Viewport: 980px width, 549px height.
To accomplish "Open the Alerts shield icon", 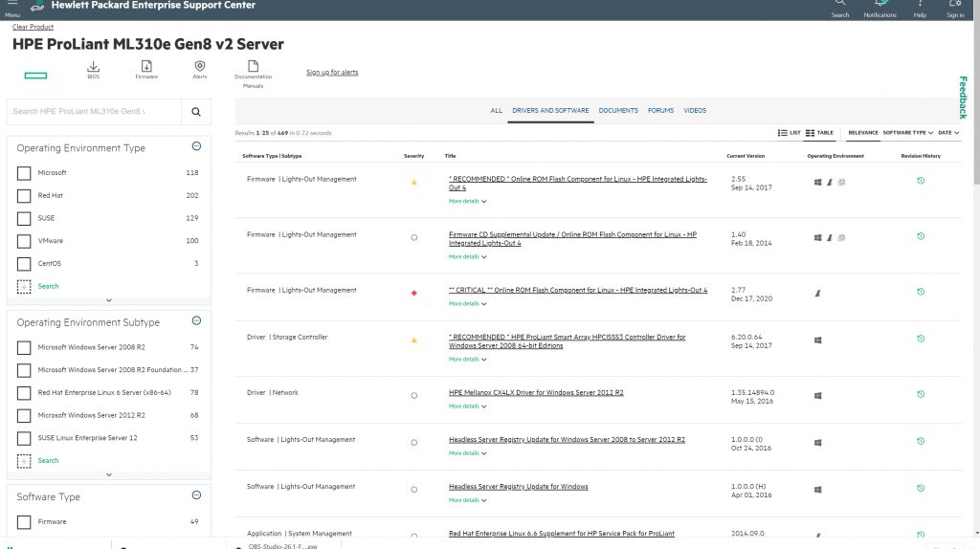I will click(x=200, y=66).
